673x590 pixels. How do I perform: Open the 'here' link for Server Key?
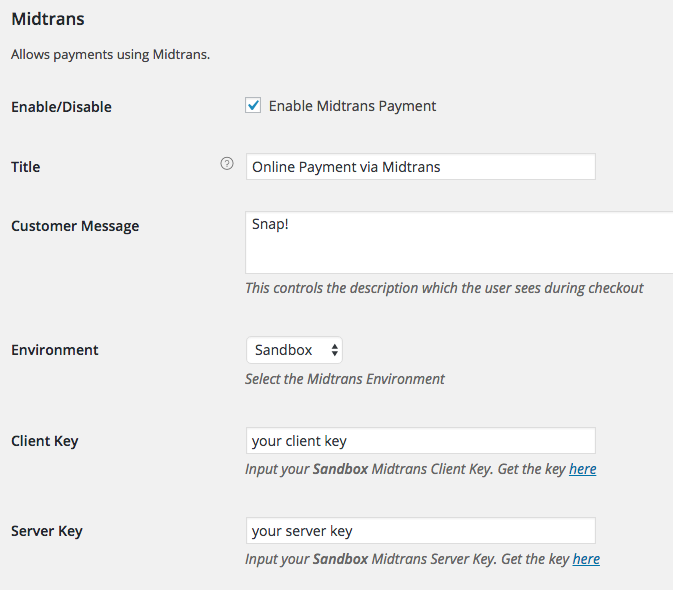[586, 559]
